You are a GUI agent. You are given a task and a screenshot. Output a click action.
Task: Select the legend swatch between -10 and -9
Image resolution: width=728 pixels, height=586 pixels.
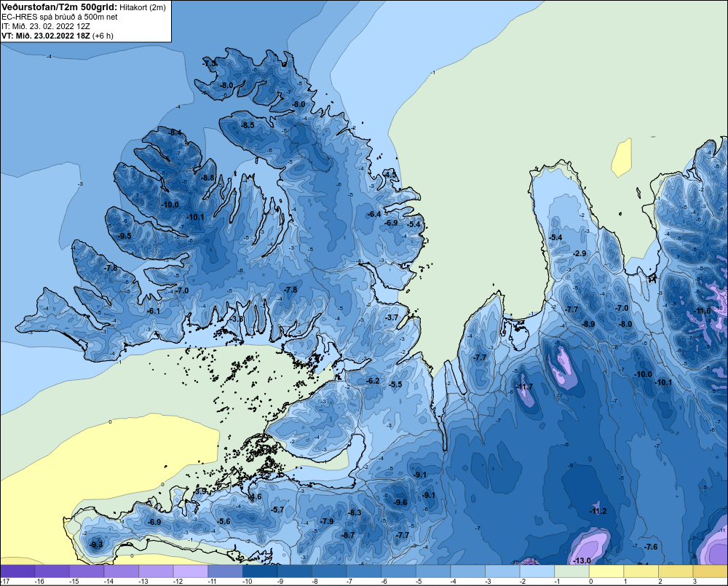click(260, 571)
